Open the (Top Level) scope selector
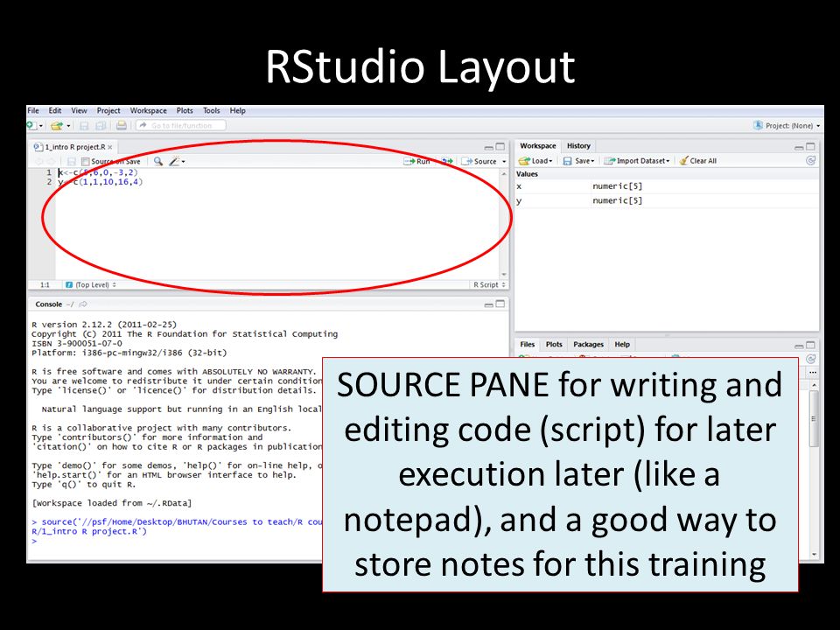Viewport: 840px width, 630px height. tap(91, 285)
